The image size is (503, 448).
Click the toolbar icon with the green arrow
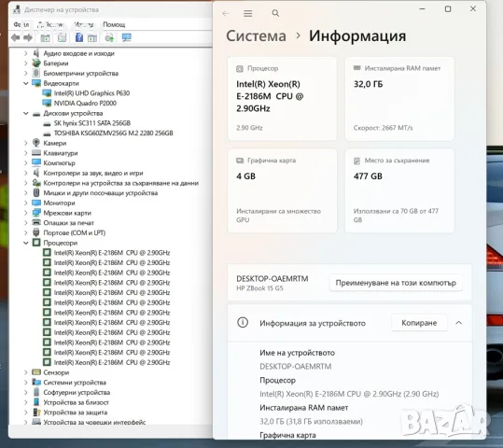(109, 37)
